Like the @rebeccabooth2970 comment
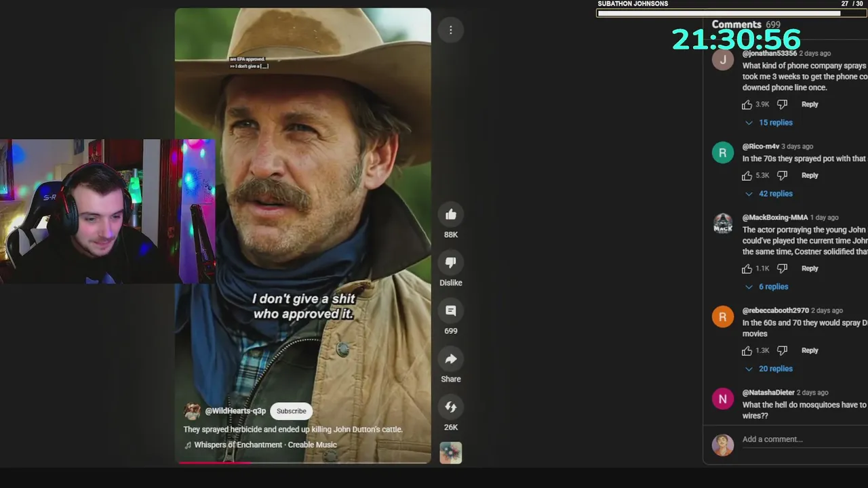 click(x=747, y=350)
